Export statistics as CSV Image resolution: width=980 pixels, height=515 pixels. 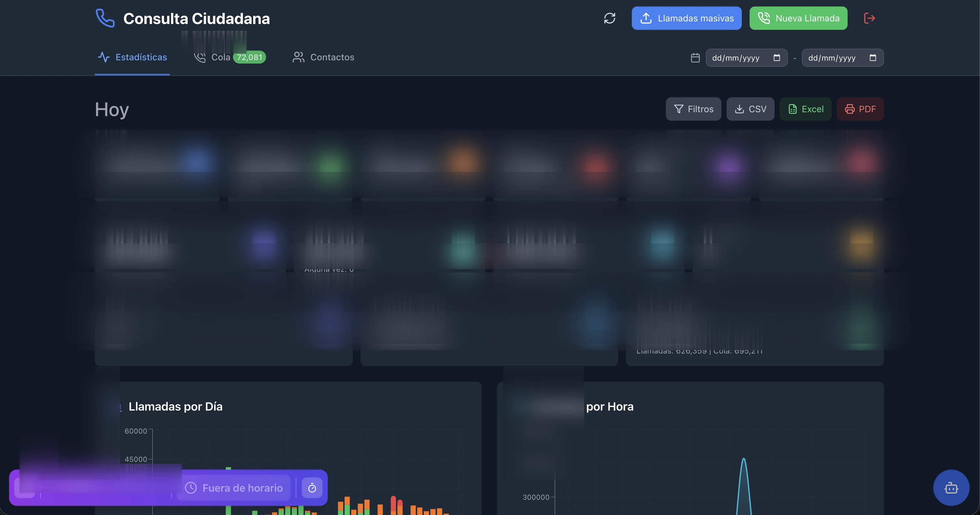(750, 109)
